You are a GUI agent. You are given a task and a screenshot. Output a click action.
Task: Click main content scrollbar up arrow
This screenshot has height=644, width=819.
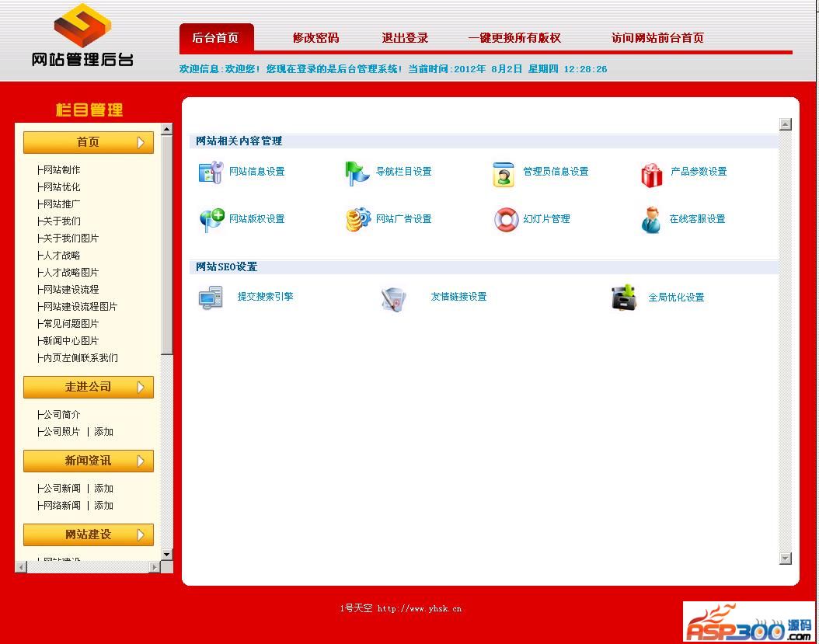tap(785, 124)
